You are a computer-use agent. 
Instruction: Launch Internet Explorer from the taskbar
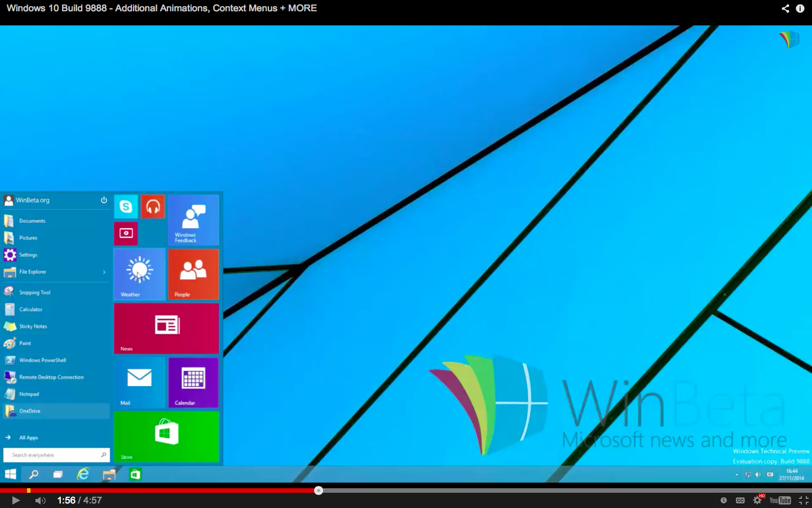[83, 474]
